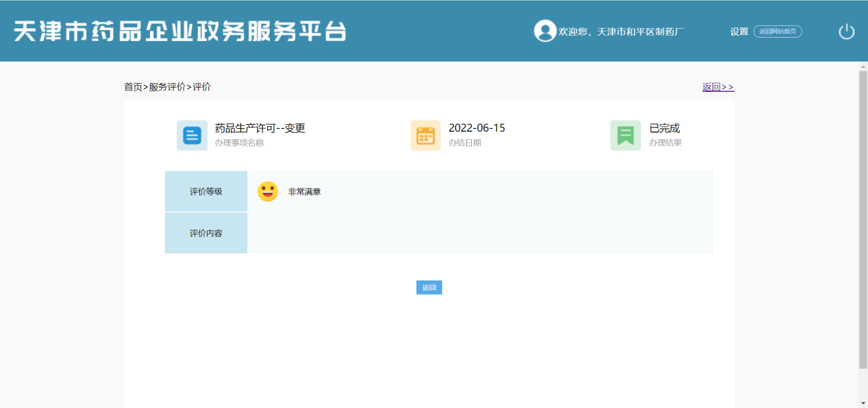Go to 首页 in the breadcrumb
The width and height of the screenshot is (868, 408).
[133, 87]
